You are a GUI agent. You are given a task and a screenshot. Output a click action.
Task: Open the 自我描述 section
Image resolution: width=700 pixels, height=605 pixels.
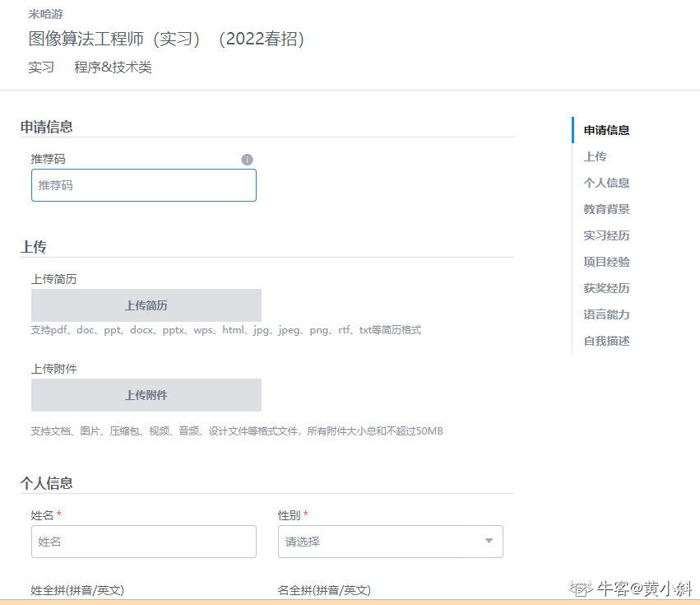point(606,340)
